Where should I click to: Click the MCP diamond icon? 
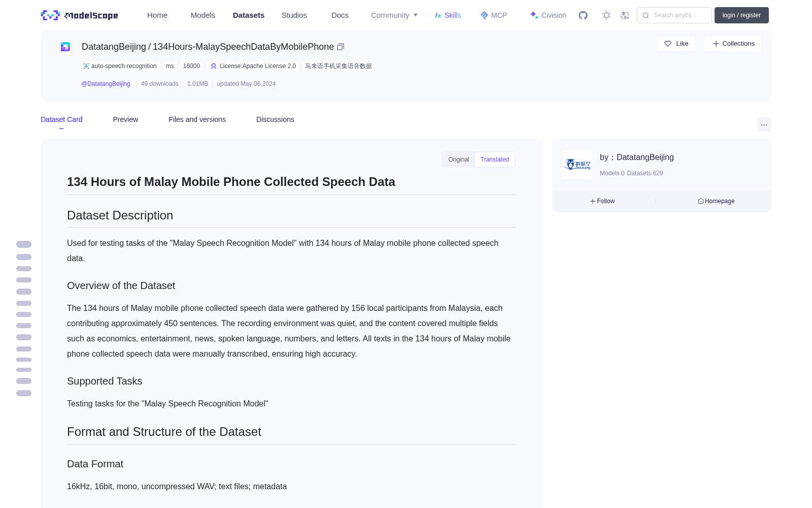point(484,15)
